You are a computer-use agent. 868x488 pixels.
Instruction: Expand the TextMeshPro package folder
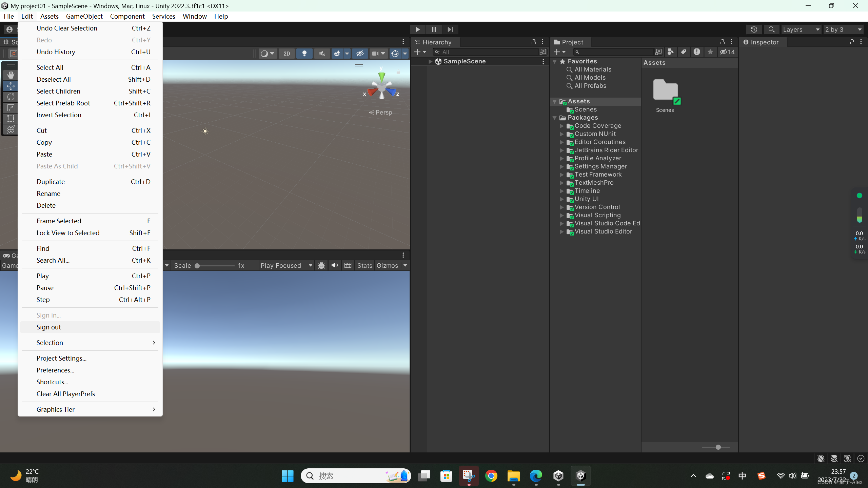(562, 183)
